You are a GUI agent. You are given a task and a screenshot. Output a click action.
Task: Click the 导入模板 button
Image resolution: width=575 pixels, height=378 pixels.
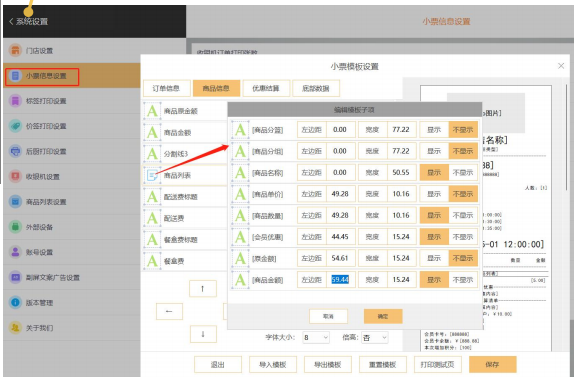click(x=272, y=364)
